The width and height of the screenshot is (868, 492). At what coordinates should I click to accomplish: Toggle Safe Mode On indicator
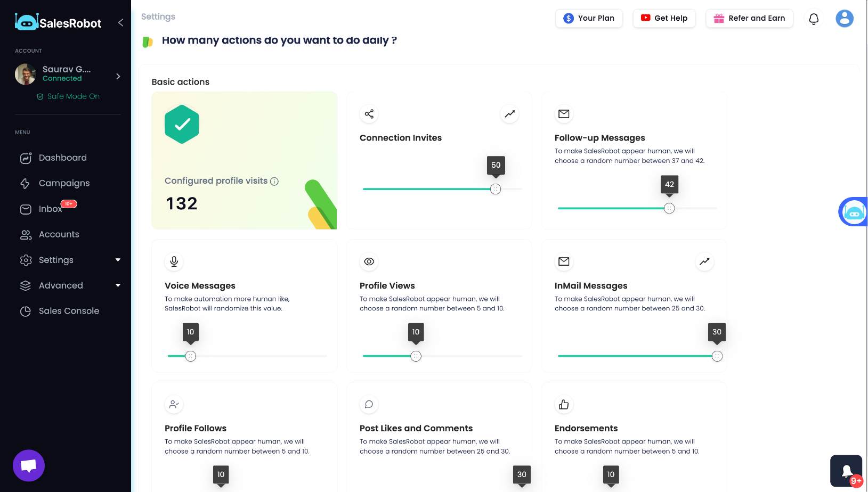click(68, 96)
